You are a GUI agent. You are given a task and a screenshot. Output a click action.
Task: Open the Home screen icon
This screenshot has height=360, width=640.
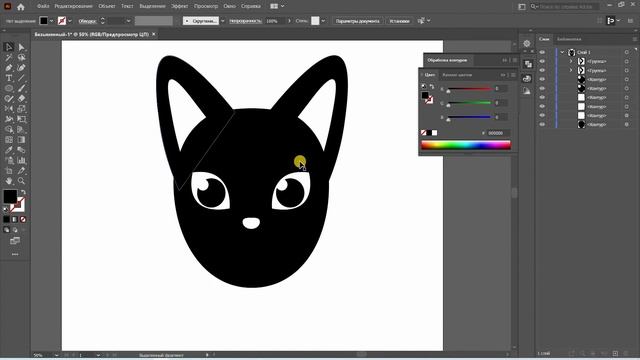(x=21, y=7)
